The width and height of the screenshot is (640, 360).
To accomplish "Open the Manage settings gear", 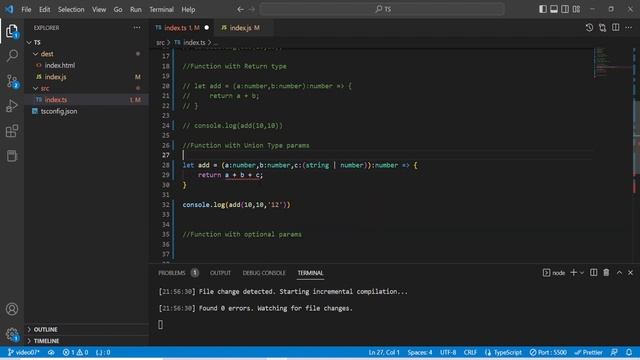I will pyautogui.click(x=12, y=335).
